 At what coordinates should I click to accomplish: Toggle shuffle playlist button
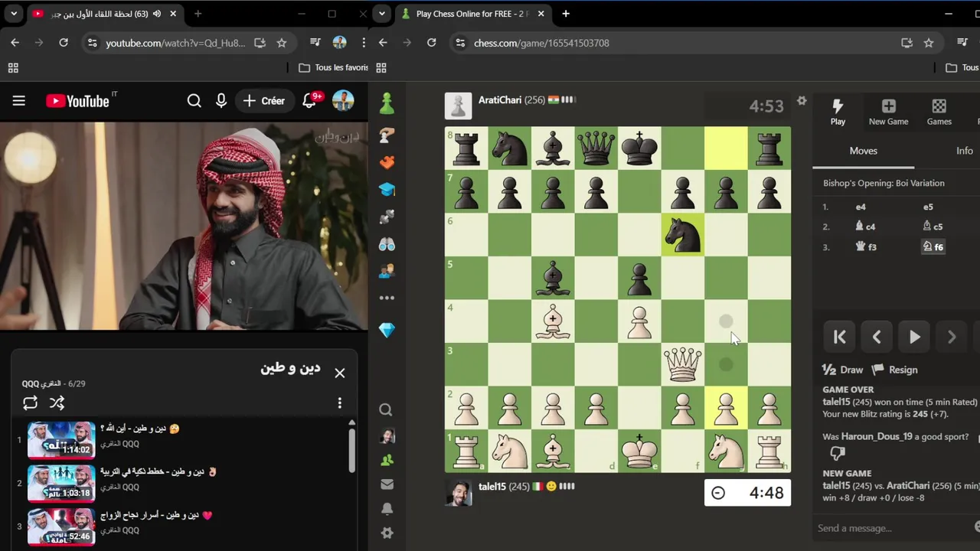pos(57,403)
